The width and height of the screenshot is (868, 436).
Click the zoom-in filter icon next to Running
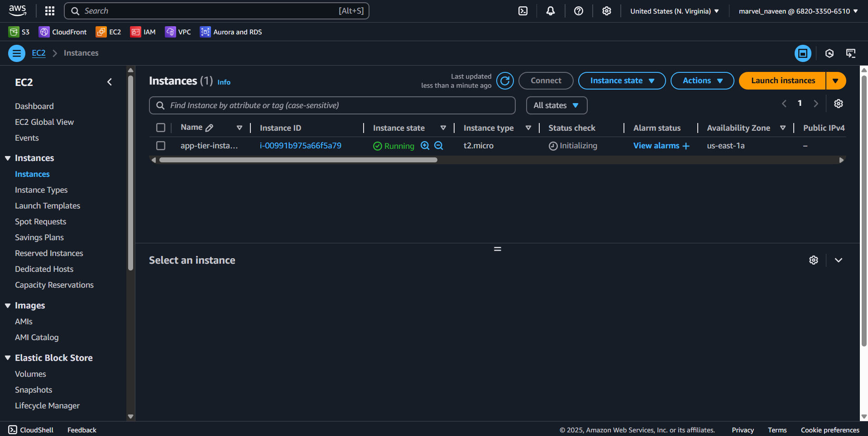425,146
